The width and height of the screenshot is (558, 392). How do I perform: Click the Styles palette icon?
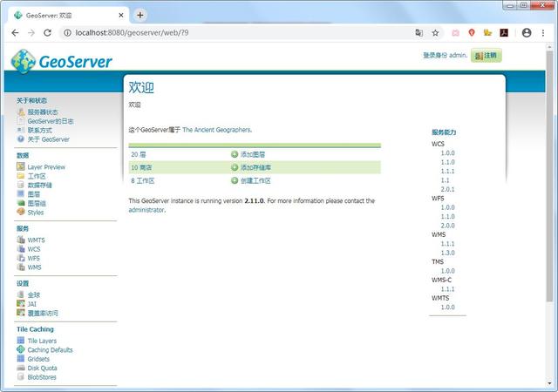coord(21,212)
